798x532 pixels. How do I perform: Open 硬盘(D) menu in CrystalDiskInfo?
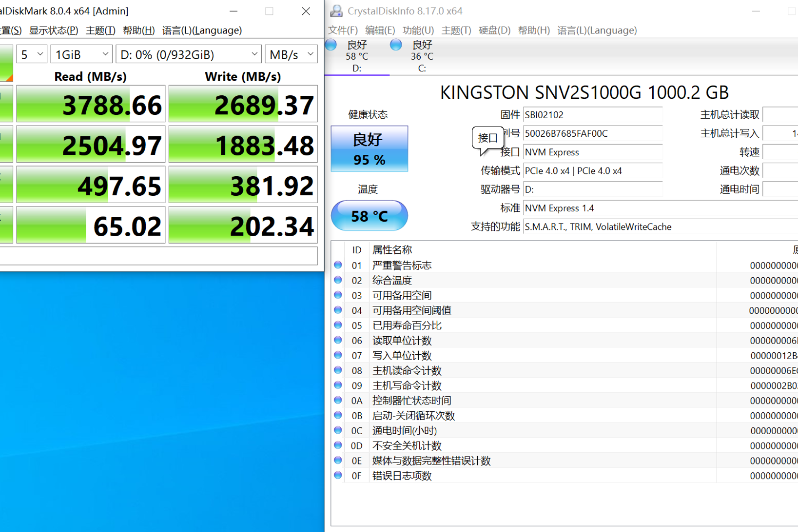pos(494,30)
